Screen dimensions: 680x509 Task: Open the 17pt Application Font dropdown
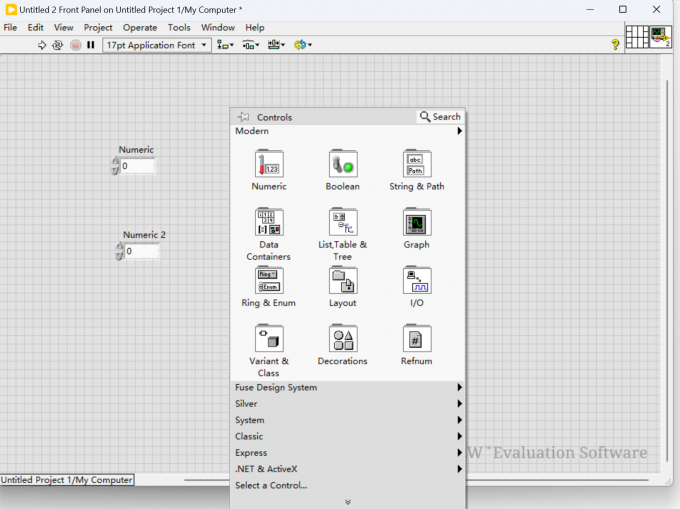[157, 45]
